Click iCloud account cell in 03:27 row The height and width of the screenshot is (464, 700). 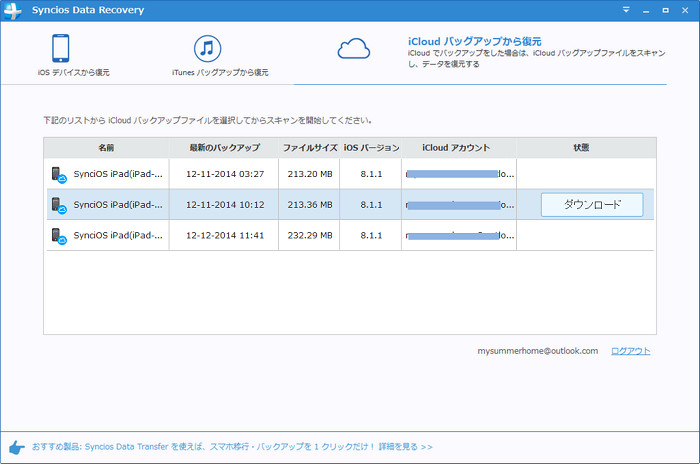(x=460, y=174)
